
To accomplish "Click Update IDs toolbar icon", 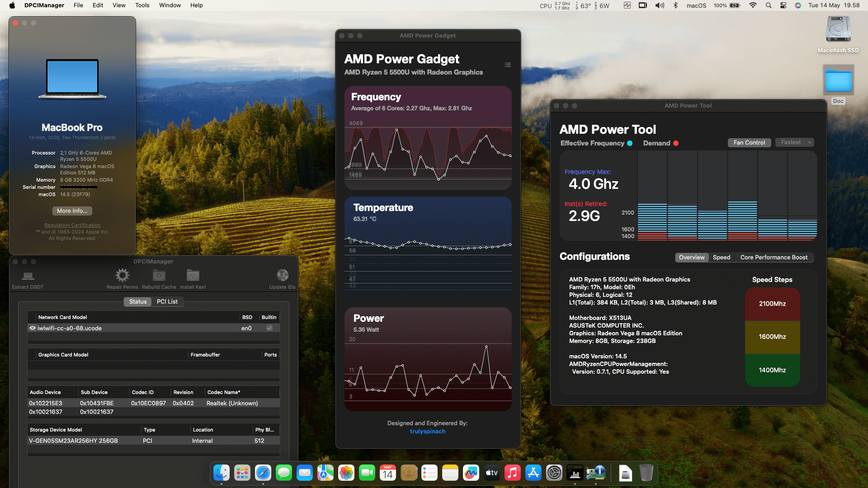I will pos(282,275).
